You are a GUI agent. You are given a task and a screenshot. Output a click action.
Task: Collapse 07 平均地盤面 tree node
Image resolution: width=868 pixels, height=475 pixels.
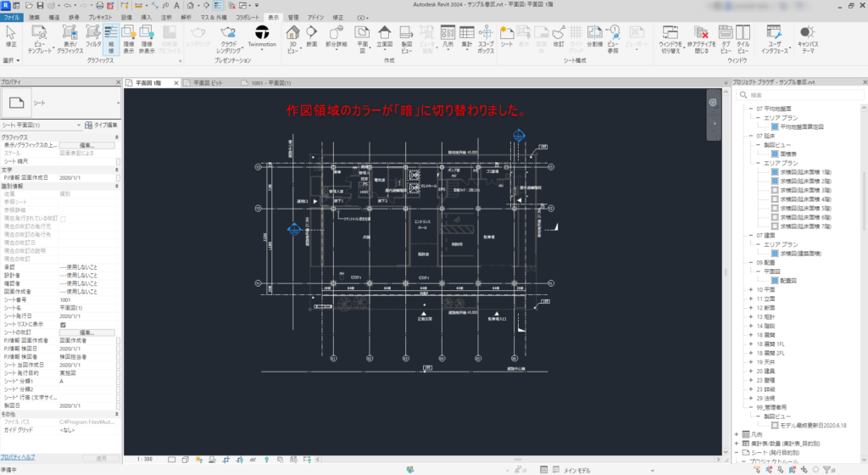tap(751, 109)
